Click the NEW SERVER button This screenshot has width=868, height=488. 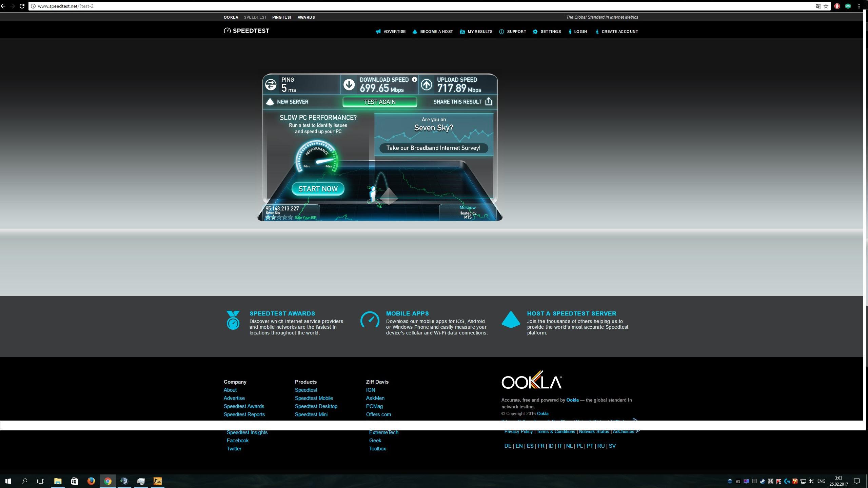287,102
